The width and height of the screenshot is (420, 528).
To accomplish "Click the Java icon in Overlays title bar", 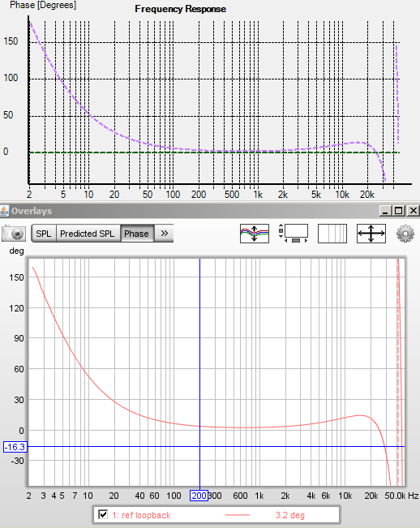I will tap(4, 211).
